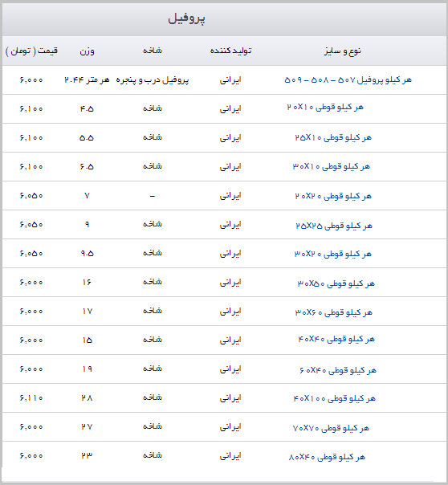Click شاخه cell in the 40X100 row

click(x=153, y=397)
